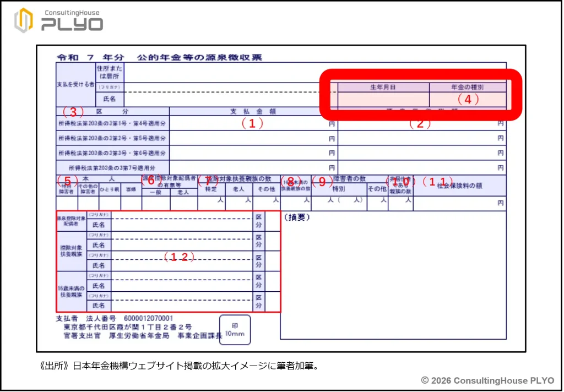Select the 第203条の3第7号適用分 row label
Screen dimensions: 564x392
pos(112,167)
